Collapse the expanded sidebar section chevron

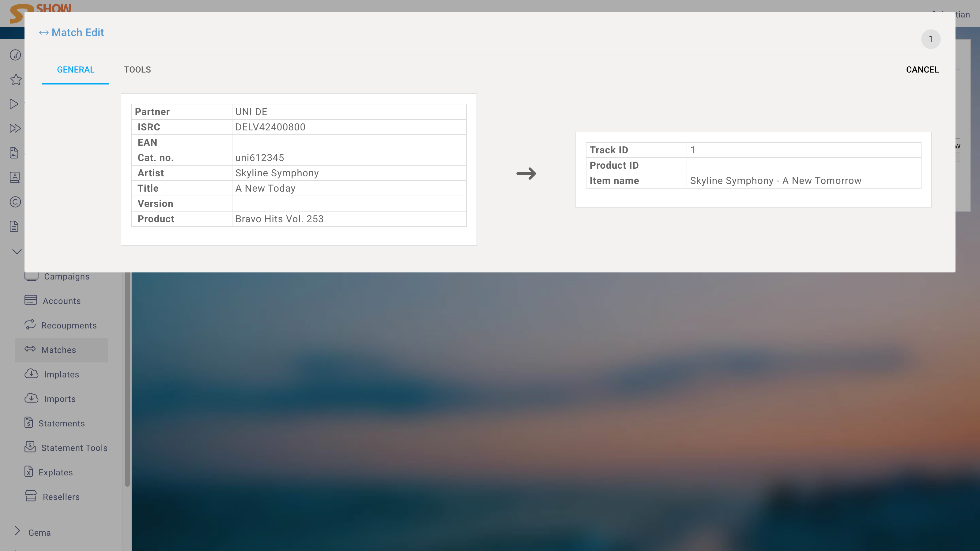[17, 251]
